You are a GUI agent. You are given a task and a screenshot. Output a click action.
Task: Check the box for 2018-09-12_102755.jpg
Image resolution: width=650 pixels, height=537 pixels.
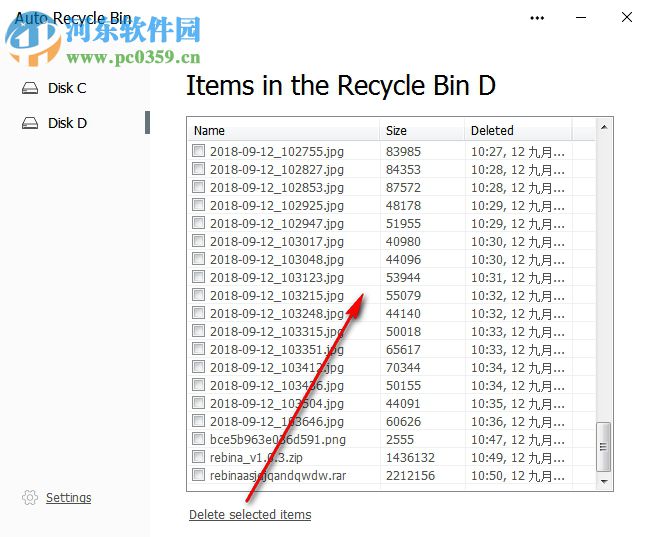pos(199,151)
